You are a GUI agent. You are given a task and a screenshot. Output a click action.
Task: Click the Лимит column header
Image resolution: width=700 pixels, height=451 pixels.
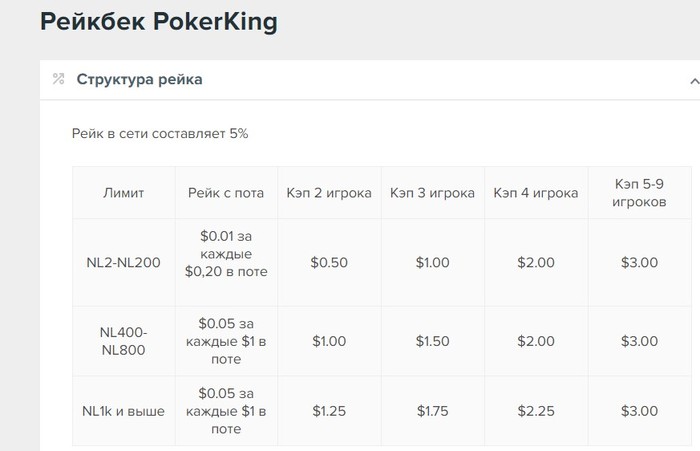pyautogui.click(x=124, y=193)
